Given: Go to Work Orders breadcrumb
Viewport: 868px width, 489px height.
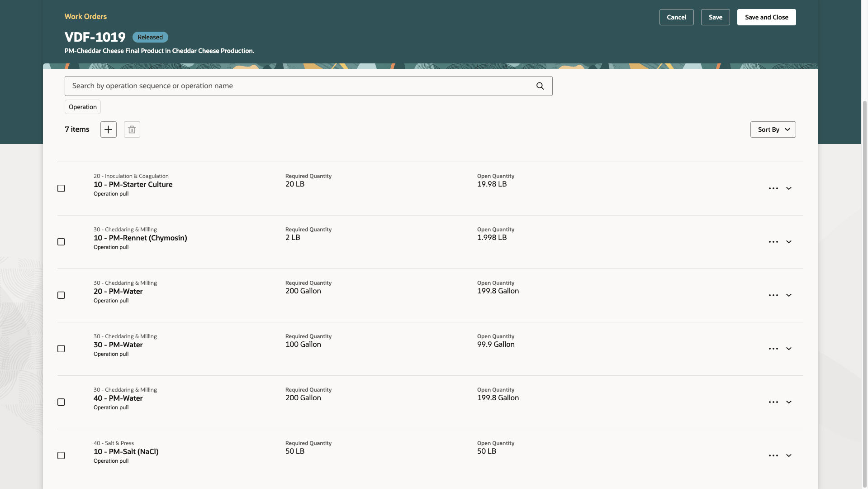Looking at the screenshot, I should [x=85, y=16].
